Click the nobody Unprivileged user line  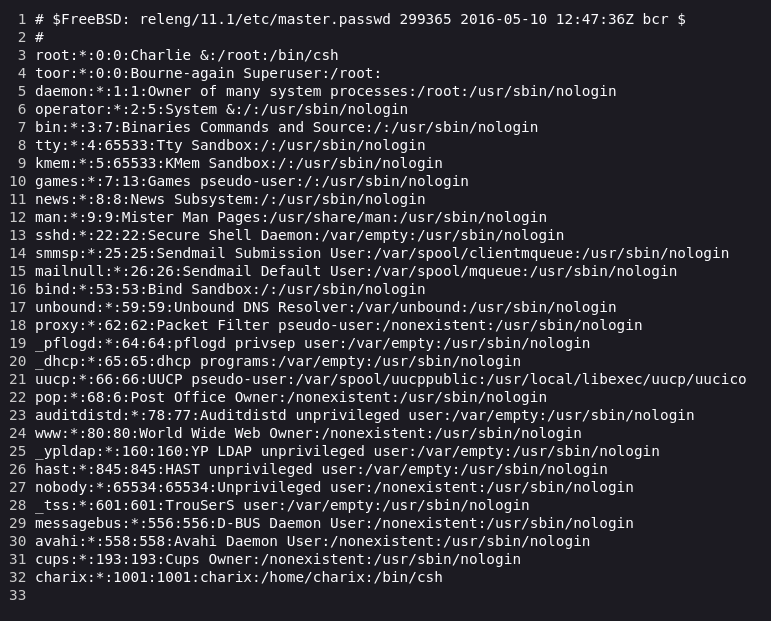(334, 487)
